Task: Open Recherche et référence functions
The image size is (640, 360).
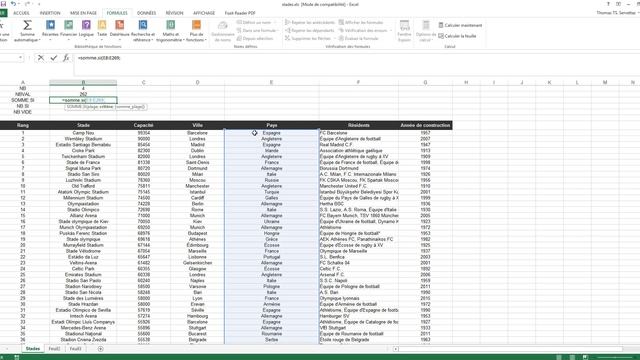Action: coord(143,31)
